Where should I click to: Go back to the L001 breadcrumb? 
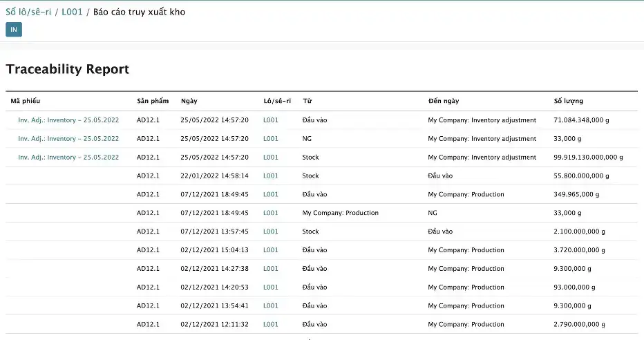coord(72,12)
